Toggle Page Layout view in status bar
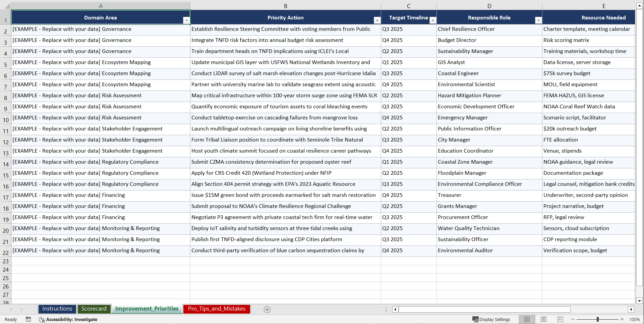Screen dimensions: 644x324 click(543, 319)
